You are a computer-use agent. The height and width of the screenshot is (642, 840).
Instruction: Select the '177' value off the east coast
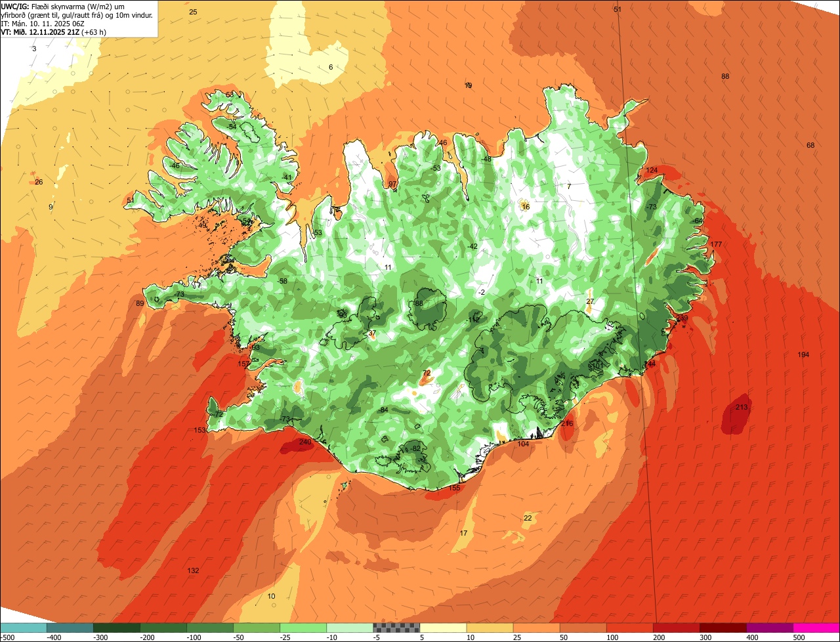click(x=716, y=244)
